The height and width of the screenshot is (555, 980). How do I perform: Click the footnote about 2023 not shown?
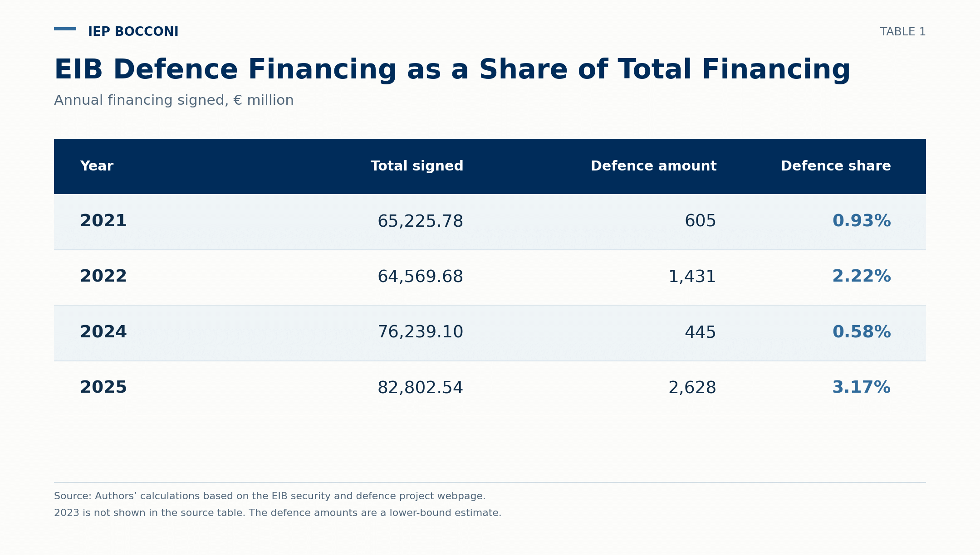(x=278, y=513)
